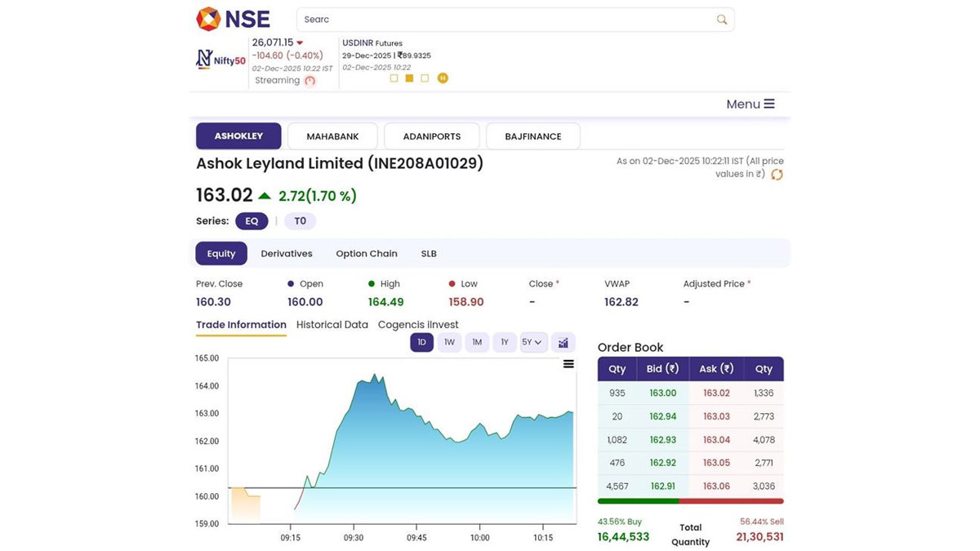Open the chart hamburger menu
This screenshot has height=551, width=980.
(568, 364)
